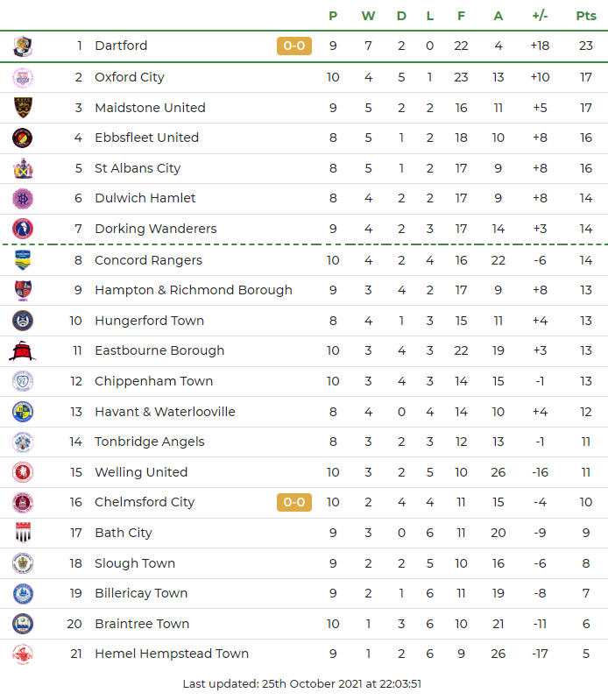Screen dimensions: 608x700
Task: Open the Dulwich Hamlet team link
Action: [145, 198]
